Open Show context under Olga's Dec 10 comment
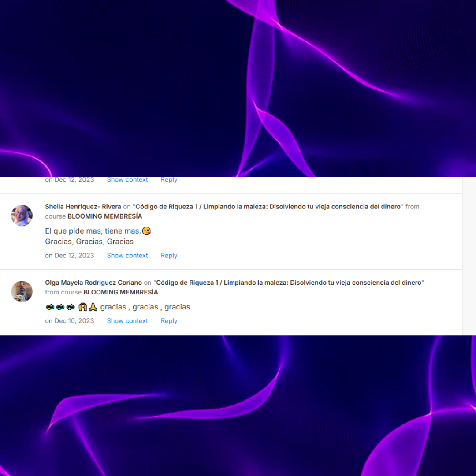 (127, 321)
